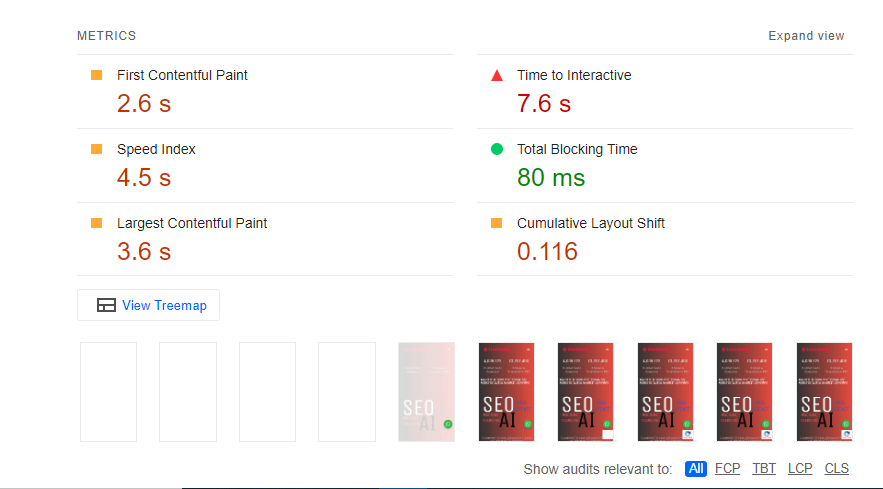Open the faded half-loaded filmstrip thumbnail

click(x=426, y=392)
